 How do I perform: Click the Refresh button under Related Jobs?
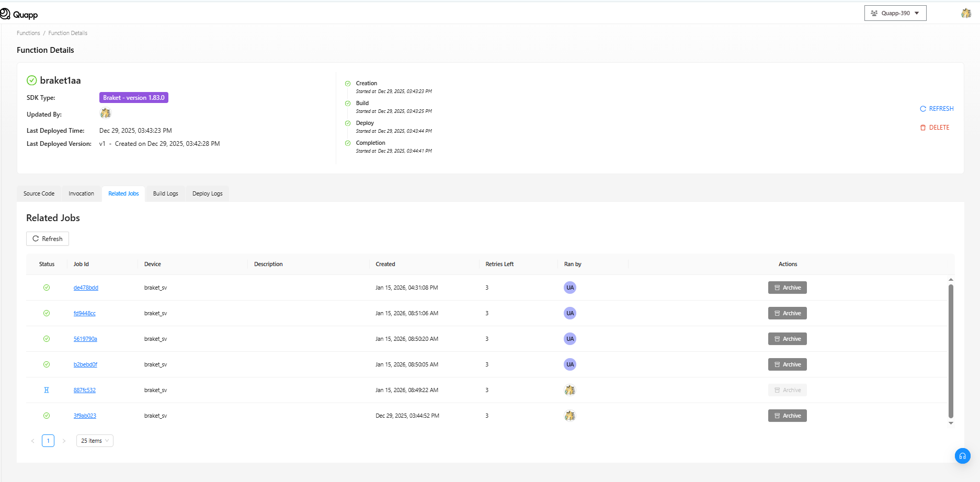click(48, 239)
